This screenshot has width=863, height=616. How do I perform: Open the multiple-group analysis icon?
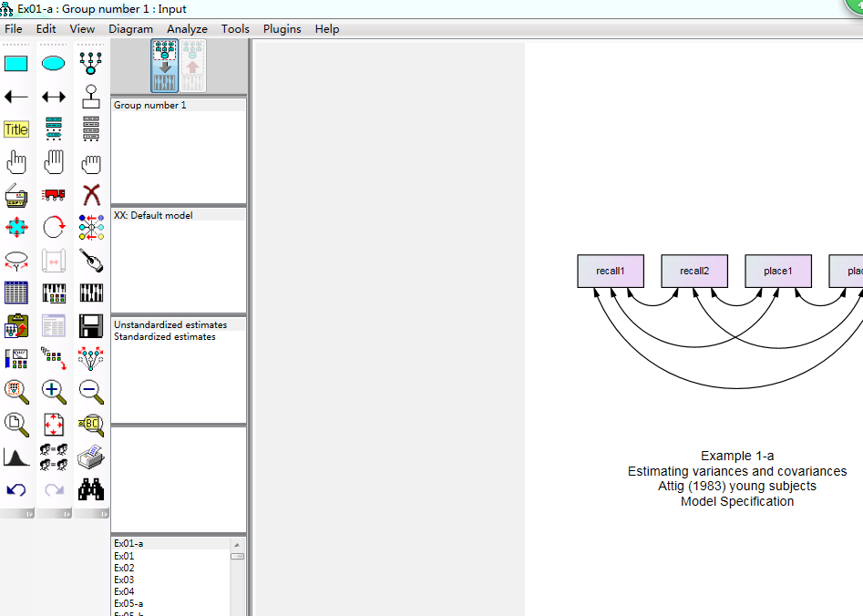(54, 457)
